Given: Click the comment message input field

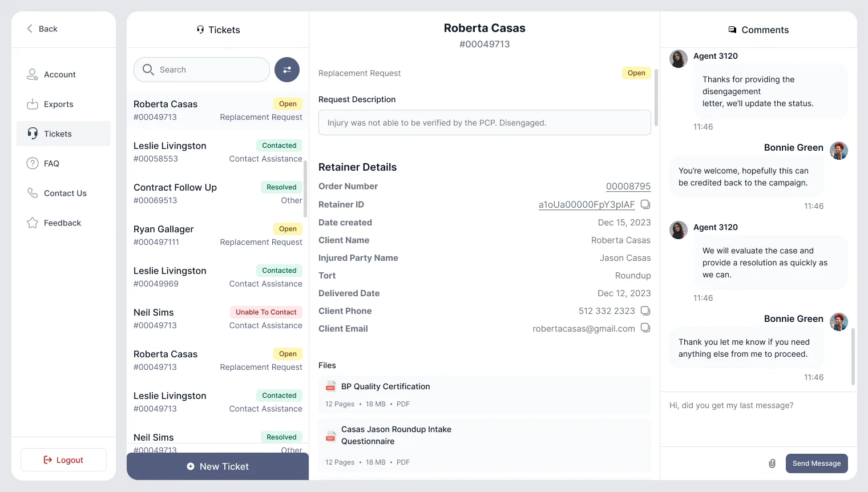Looking at the screenshot, I should pos(758,420).
